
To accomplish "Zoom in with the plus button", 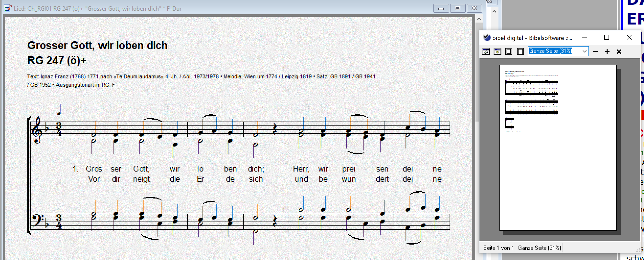I will pos(607,52).
